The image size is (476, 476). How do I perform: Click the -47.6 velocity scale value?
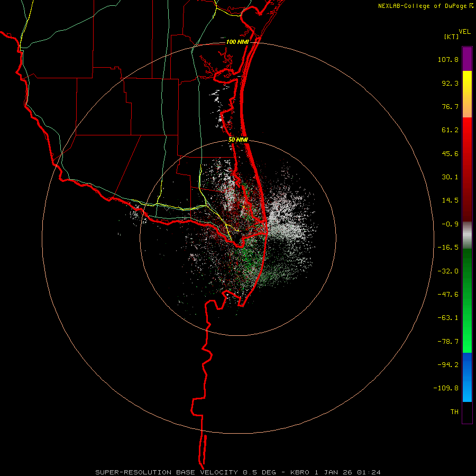point(448,295)
